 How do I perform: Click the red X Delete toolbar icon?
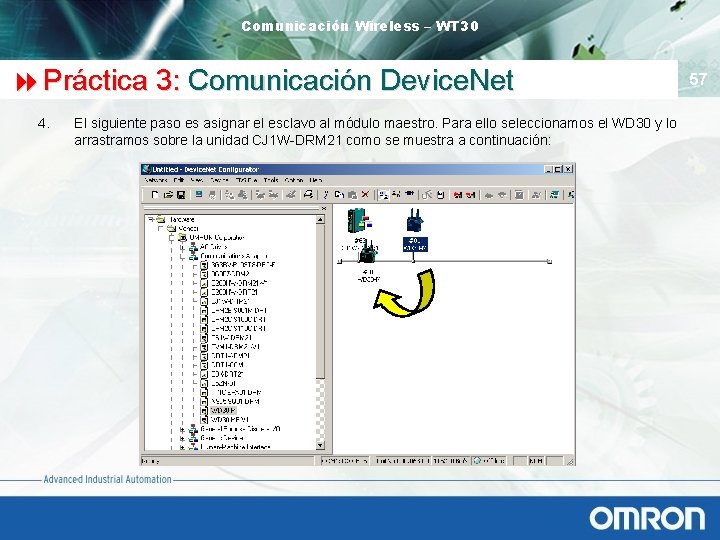(365, 195)
